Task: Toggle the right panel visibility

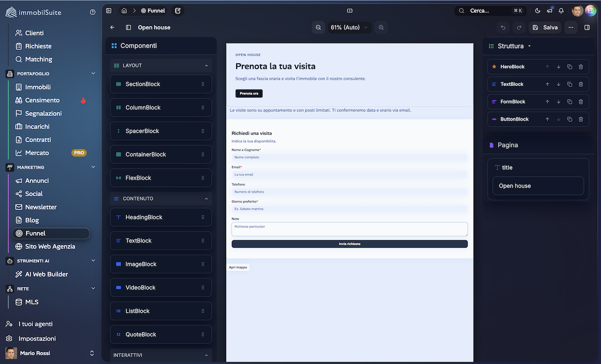Action: tap(586, 27)
